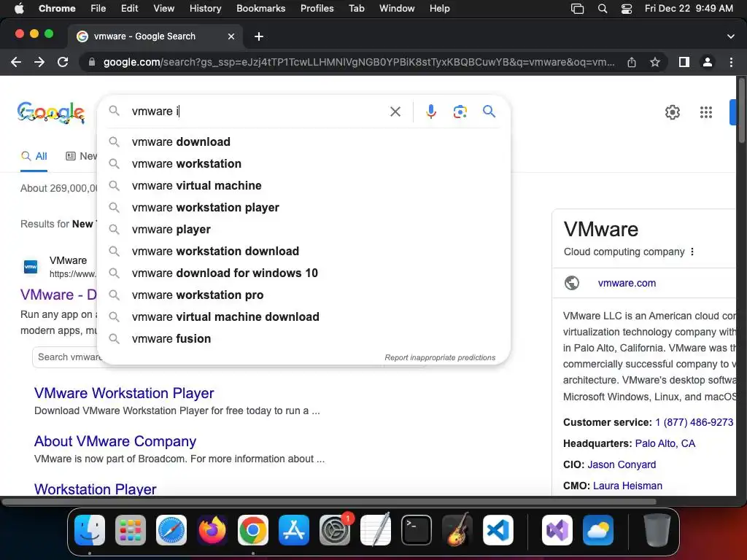Image resolution: width=747 pixels, height=560 pixels.
Task: Click the Google holiday logo
Action: tap(51, 113)
